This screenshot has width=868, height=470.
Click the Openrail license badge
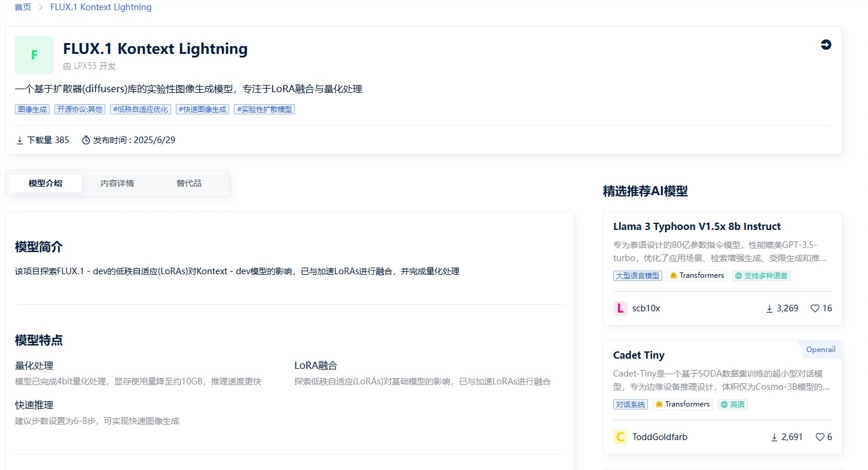click(x=820, y=350)
